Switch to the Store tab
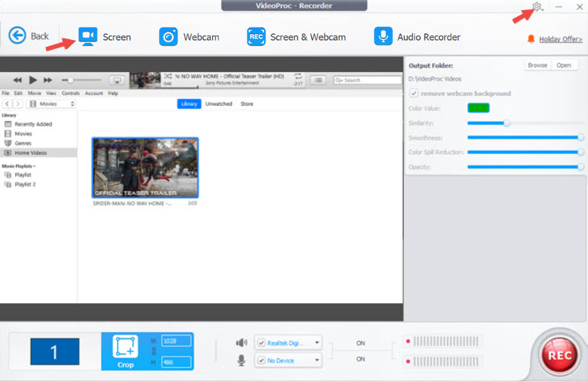 (x=247, y=104)
